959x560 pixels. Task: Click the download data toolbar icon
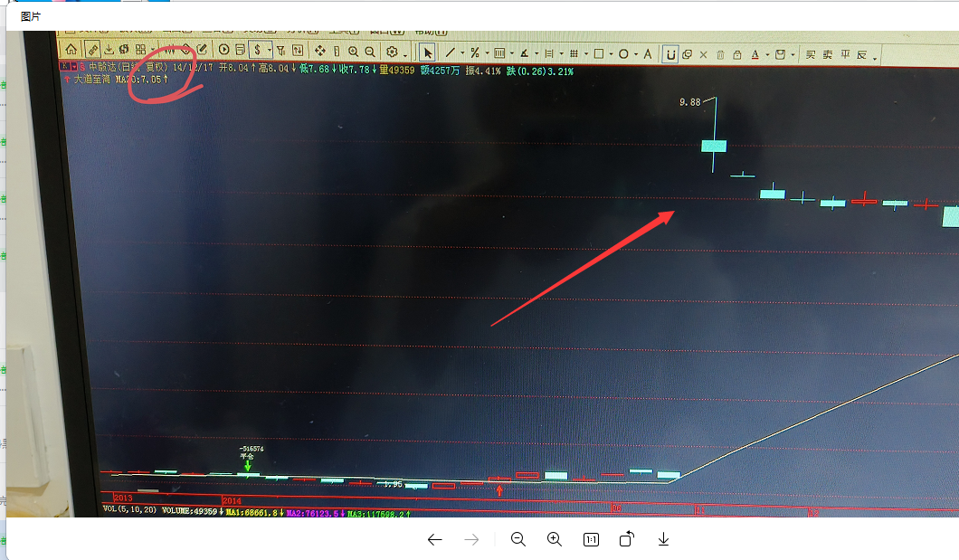[109, 49]
